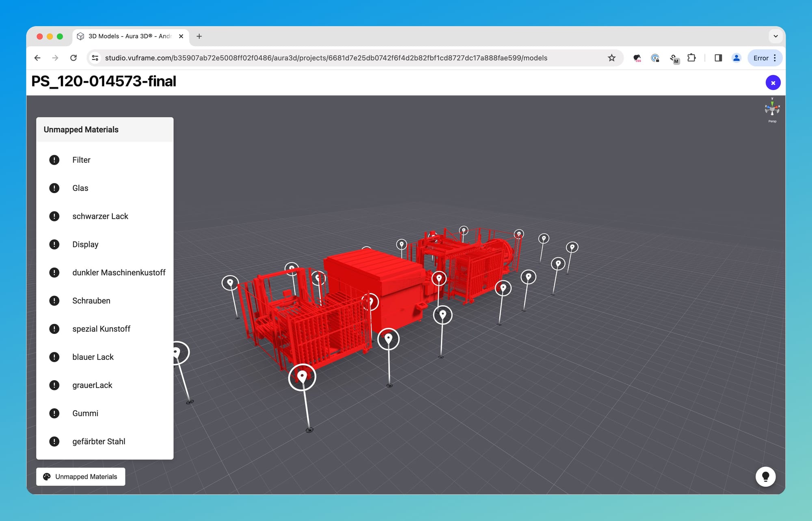Click the PS_120-014573-final model title
This screenshot has height=521, width=812.
(x=104, y=81)
